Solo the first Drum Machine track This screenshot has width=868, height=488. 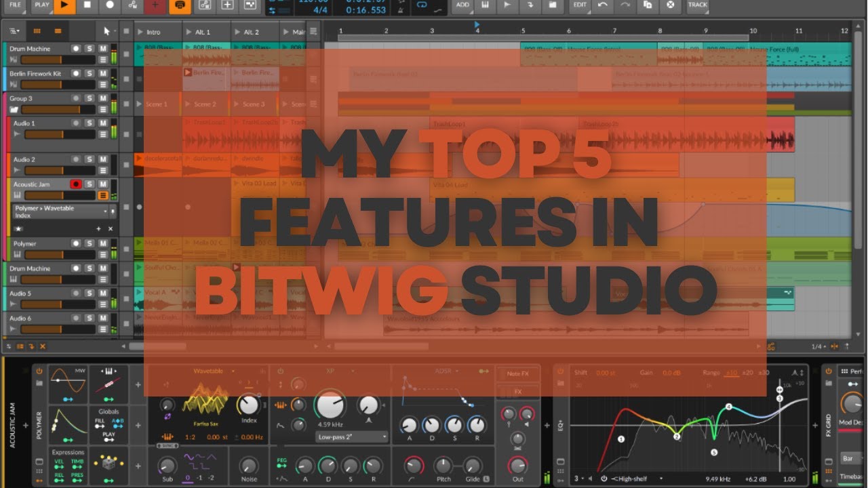pos(90,49)
